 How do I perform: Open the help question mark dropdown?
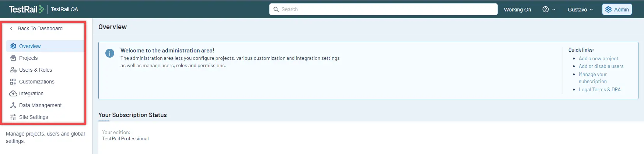pyautogui.click(x=549, y=10)
